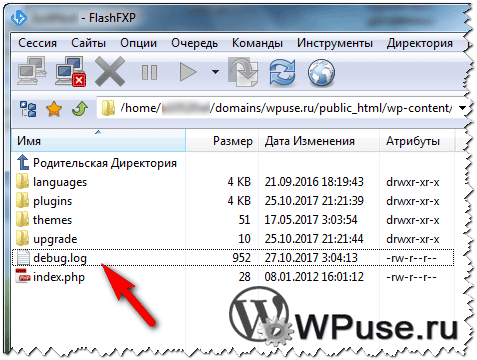Sort by Дата Изменения column header

(319, 141)
